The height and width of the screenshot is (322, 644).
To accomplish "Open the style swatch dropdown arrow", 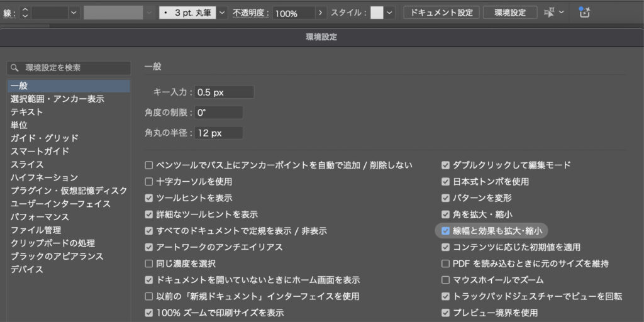I will [390, 13].
